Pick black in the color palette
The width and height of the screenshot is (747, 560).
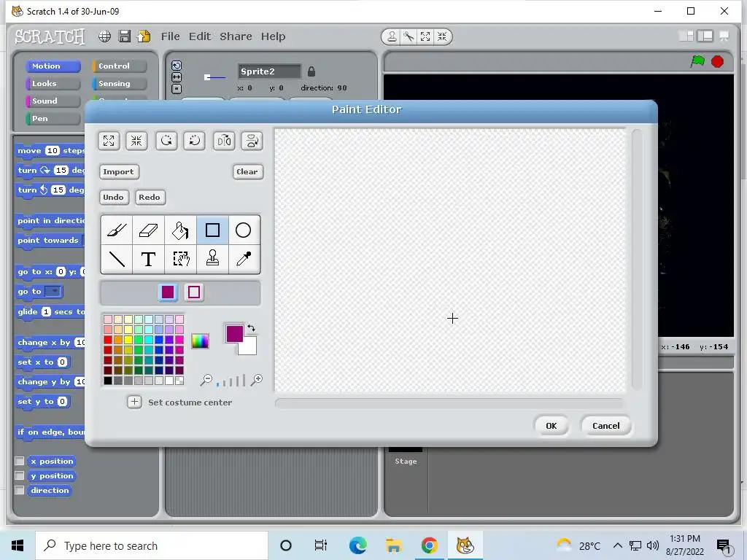[108, 381]
